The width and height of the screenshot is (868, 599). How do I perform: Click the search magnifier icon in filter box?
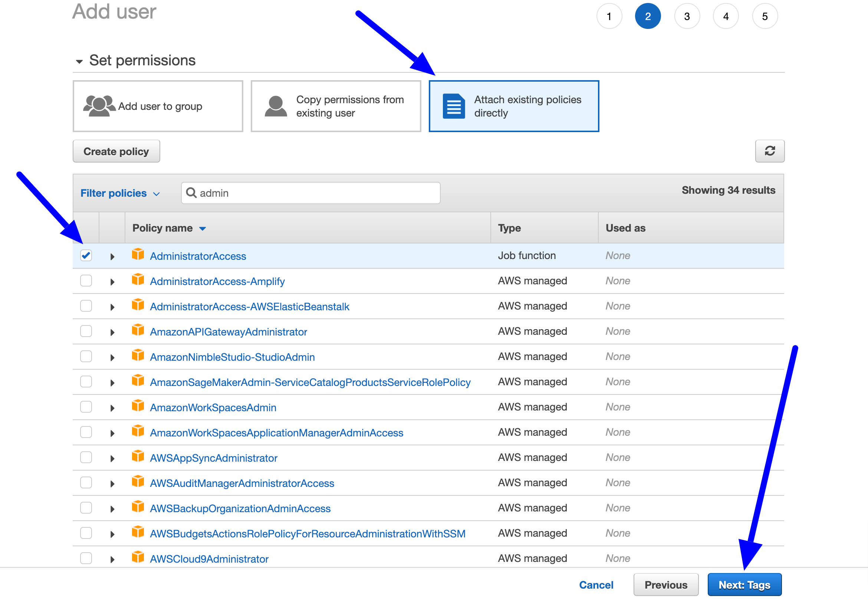click(x=191, y=193)
